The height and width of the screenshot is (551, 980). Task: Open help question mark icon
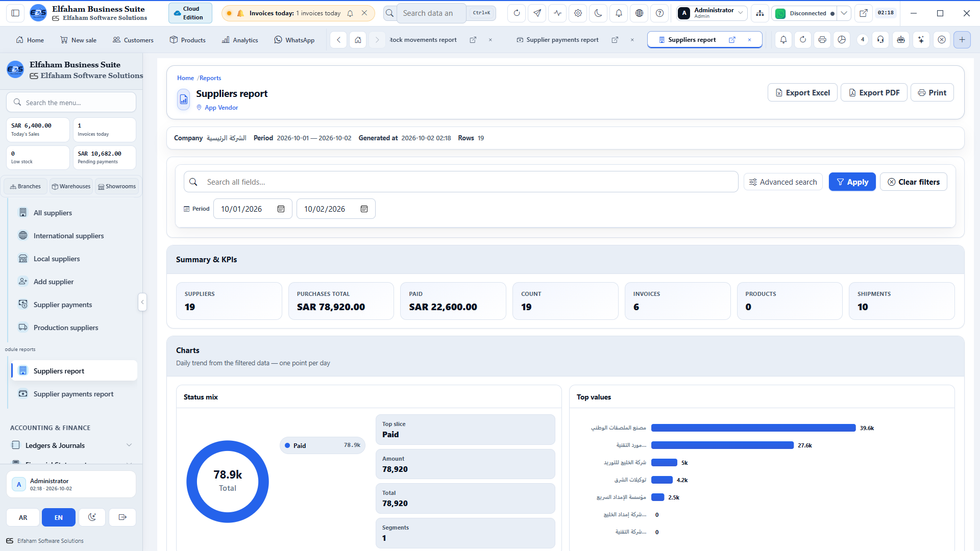(659, 13)
